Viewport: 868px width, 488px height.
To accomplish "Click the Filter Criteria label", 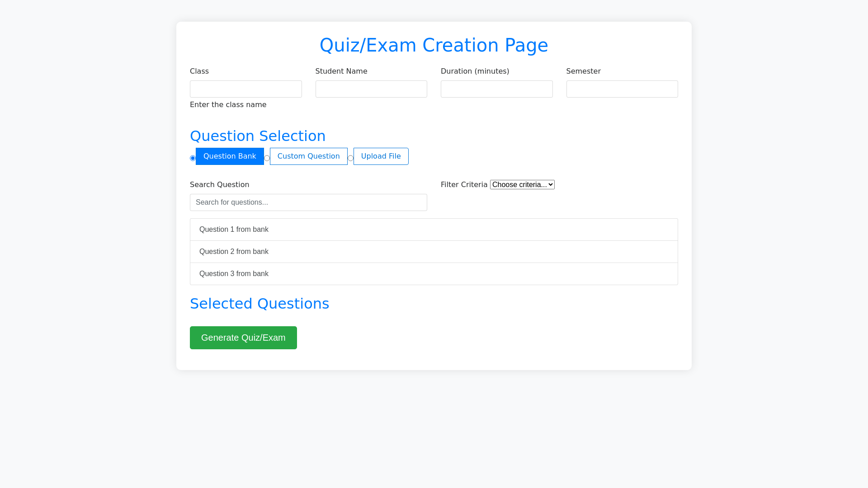I will tap(464, 185).
